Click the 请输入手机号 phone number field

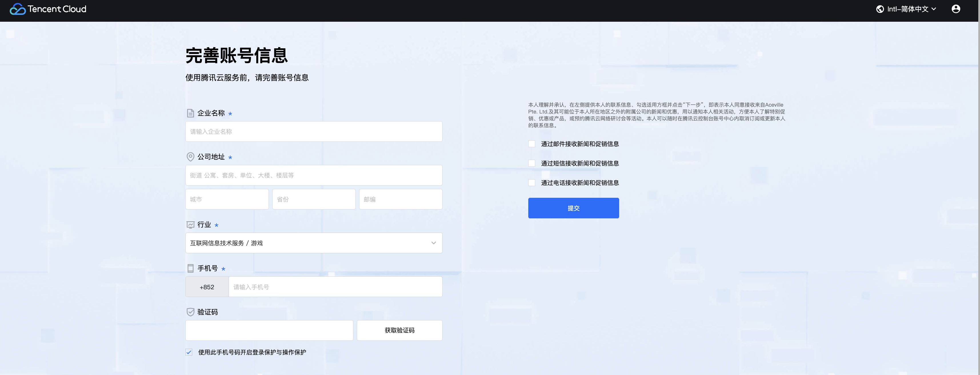[x=335, y=287]
